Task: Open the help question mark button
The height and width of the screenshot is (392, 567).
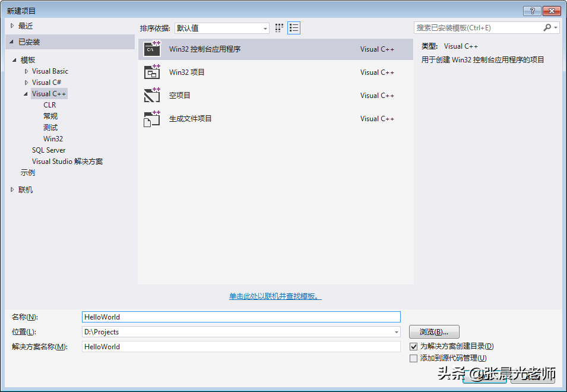Action: [x=532, y=11]
